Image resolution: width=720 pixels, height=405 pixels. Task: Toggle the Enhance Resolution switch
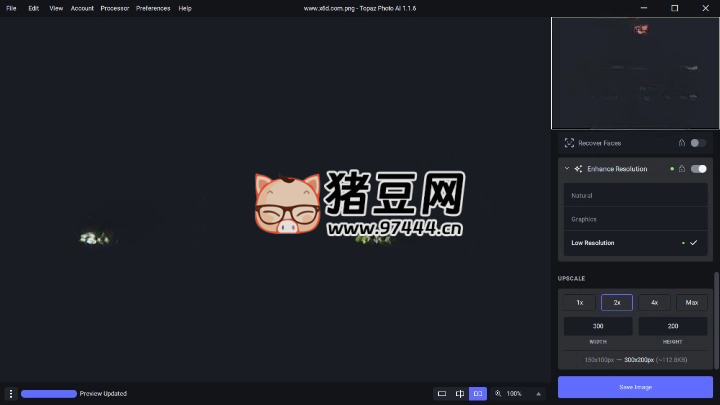(x=698, y=169)
